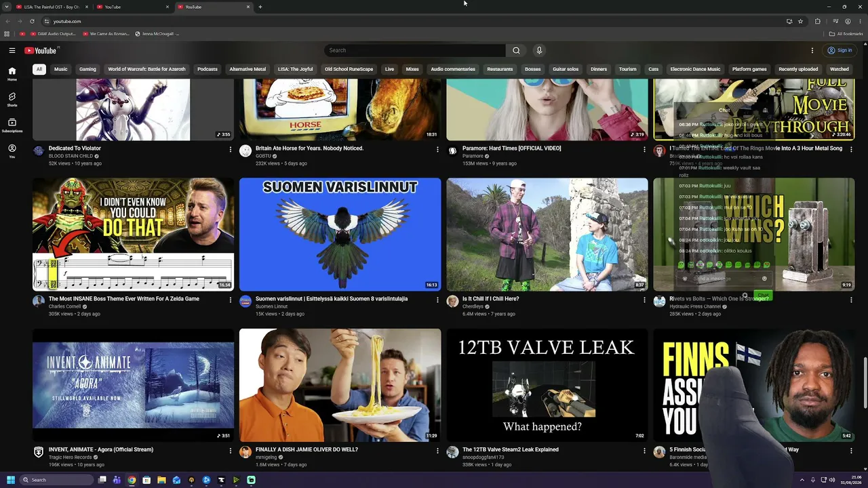The width and height of the screenshot is (868, 488).
Task: Select the Recently uploaded chip
Action: pyautogui.click(x=798, y=69)
